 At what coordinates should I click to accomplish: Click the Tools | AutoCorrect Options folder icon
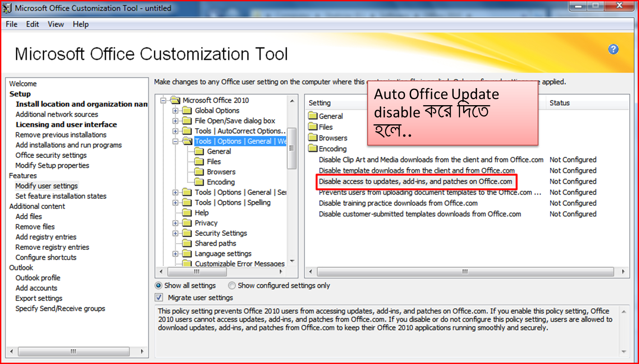point(187,131)
